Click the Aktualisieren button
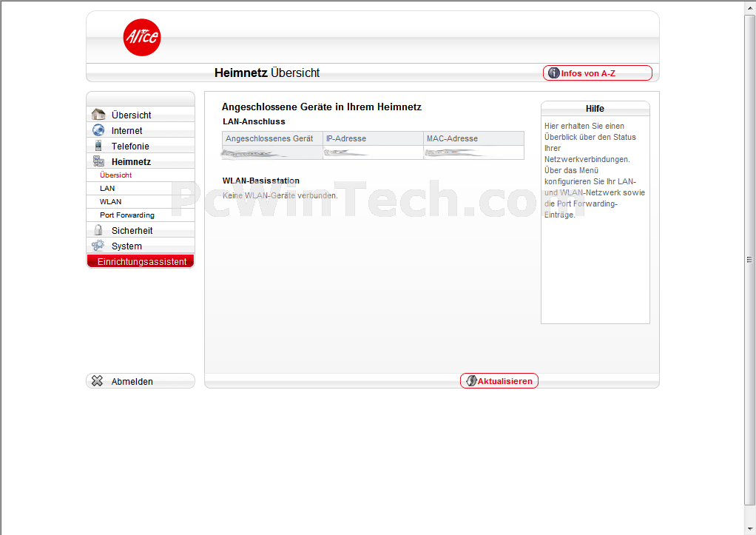756x535 pixels. (x=499, y=380)
